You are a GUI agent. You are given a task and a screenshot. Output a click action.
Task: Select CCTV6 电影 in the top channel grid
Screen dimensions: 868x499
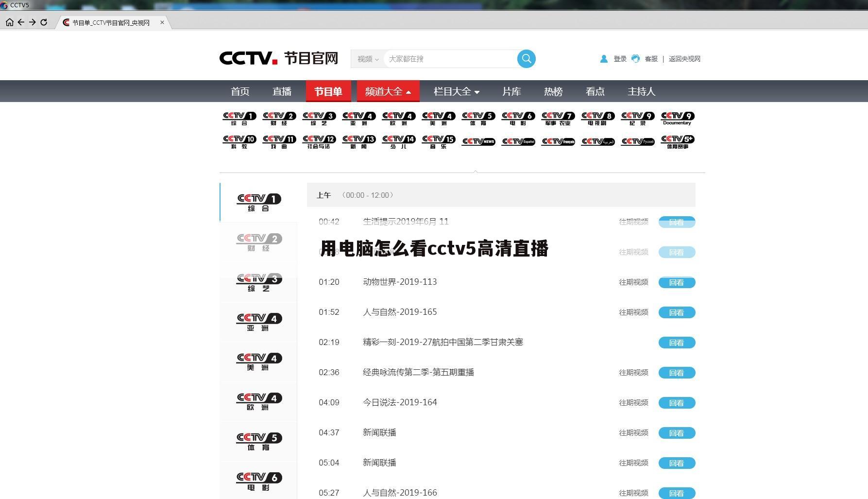click(518, 119)
